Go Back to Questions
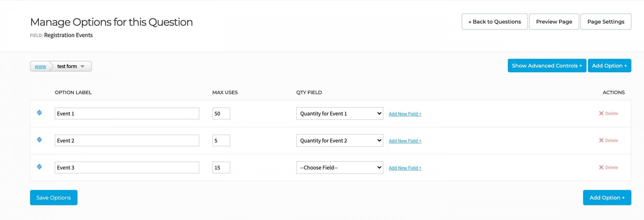 coord(494,21)
